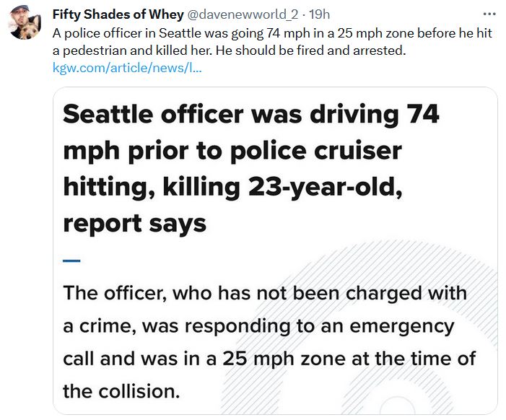Follow the kgw.com/article/news link
This screenshot has height=420, width=506.
click(127, 68)
